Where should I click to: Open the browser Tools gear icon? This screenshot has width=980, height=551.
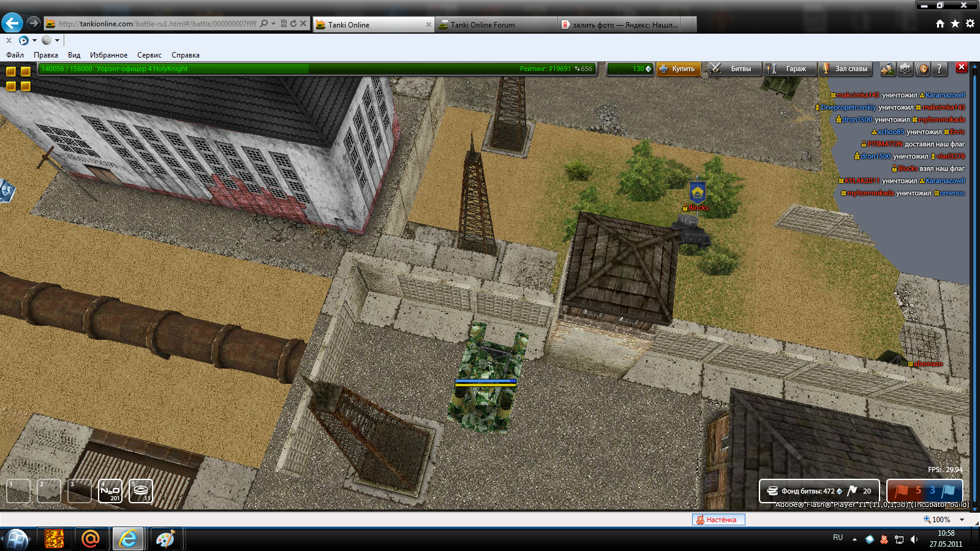[x=970, y=24]
